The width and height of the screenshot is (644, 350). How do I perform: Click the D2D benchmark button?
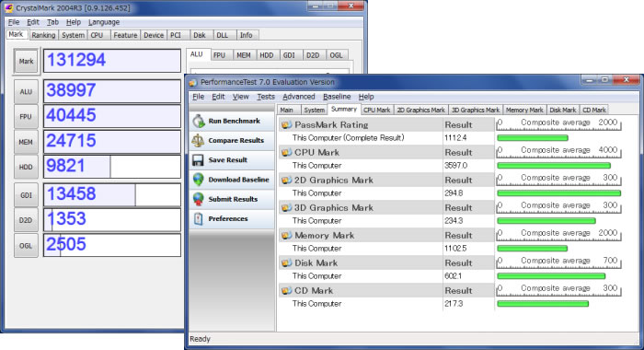coord(26,220)
